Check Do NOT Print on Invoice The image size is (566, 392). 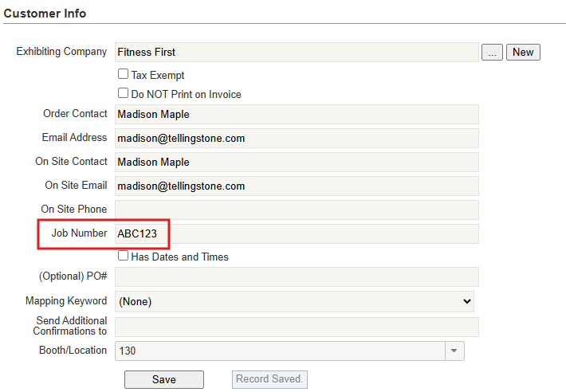124,93
